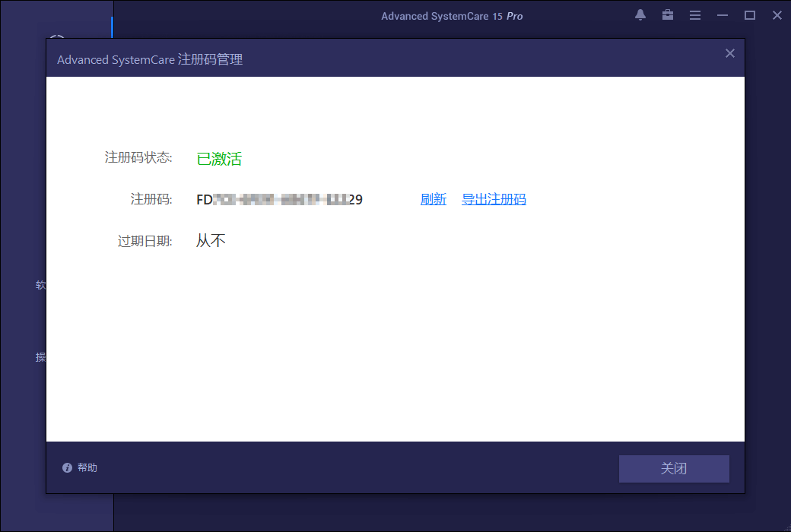The image size is (791, 532).
Task: Open 帮助 help link in dialog footer
Action: click(x=87, y=468)
